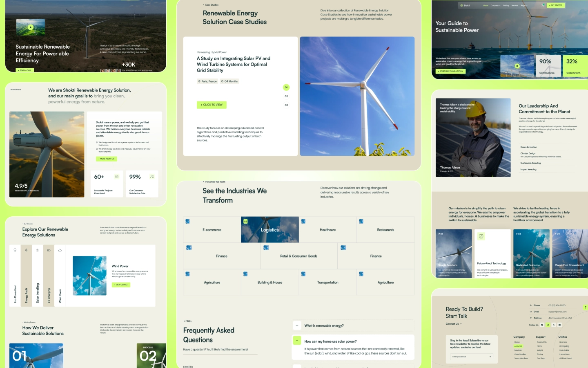This screenshot has width=588, height=368.
Task: Open the Case Studies footer link
Action: coord(520,354)
